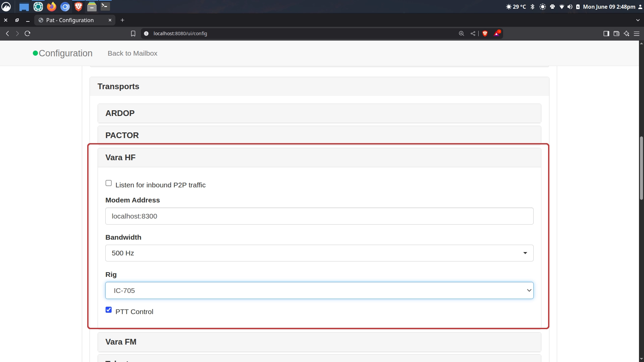Open the Brave Wallet icon
Screen dimensions: 644x362
(x=616, y=34)
